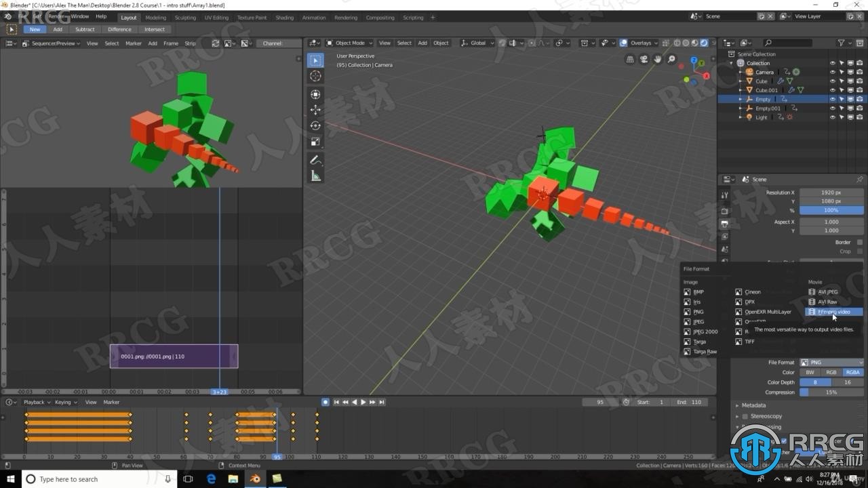
Task: Open Microsoft Edge from the taskbar
Action: 212,479
